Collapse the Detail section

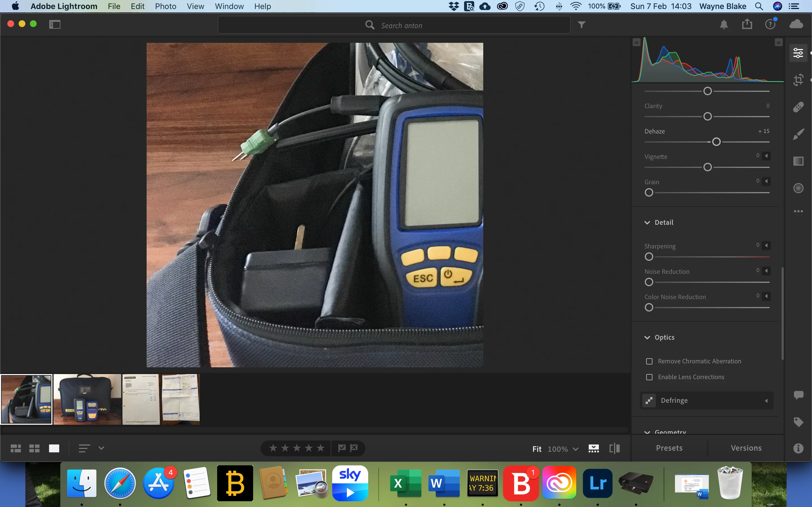click(647, 223)
